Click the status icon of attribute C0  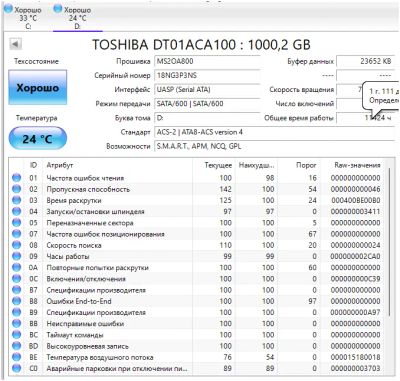[16, 368]
